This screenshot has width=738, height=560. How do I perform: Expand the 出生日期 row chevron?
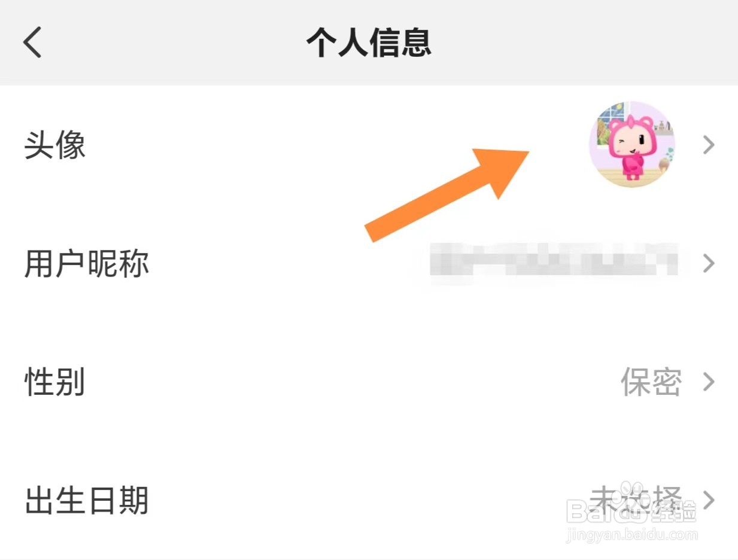click(709, 500)
